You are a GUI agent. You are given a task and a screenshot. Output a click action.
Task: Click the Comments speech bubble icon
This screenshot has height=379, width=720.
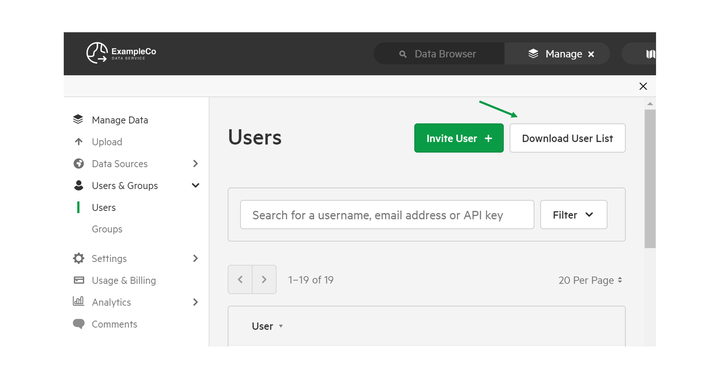[x=79, y=324]
